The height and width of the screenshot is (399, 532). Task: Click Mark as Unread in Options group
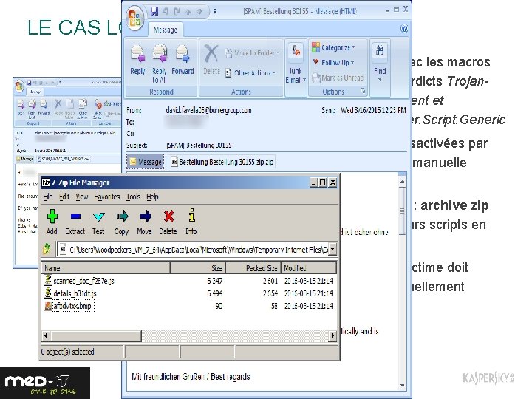click(338, 78)
